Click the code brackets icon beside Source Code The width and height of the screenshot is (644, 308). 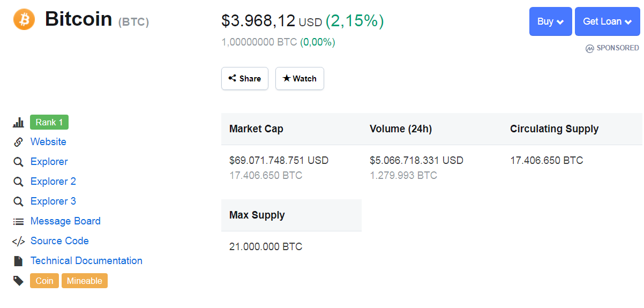pyautogui.click(x=18, y=241)
